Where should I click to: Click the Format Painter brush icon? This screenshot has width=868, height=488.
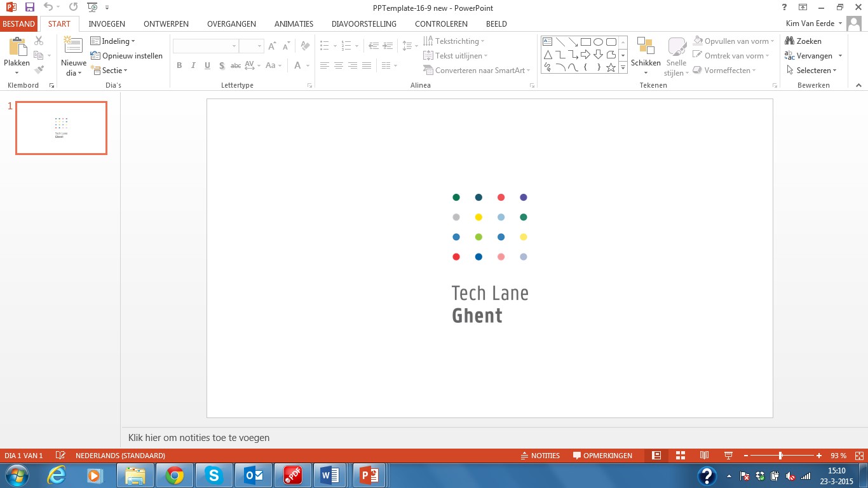39,70
